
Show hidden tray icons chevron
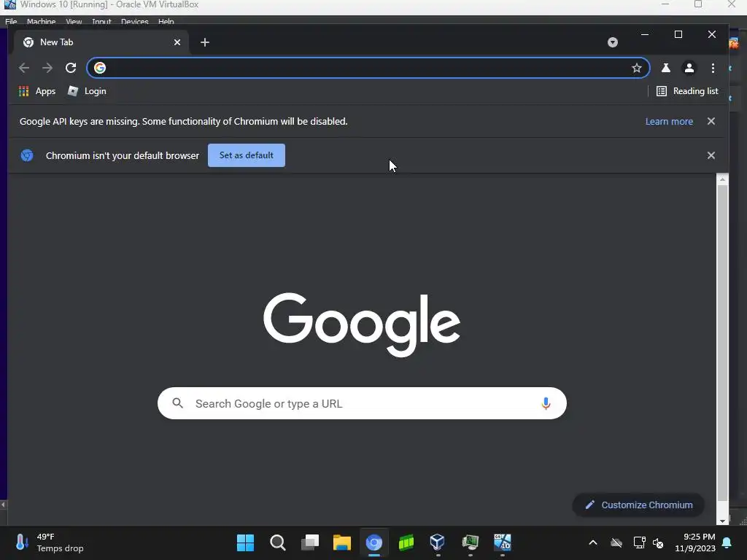tap(592, 542)
